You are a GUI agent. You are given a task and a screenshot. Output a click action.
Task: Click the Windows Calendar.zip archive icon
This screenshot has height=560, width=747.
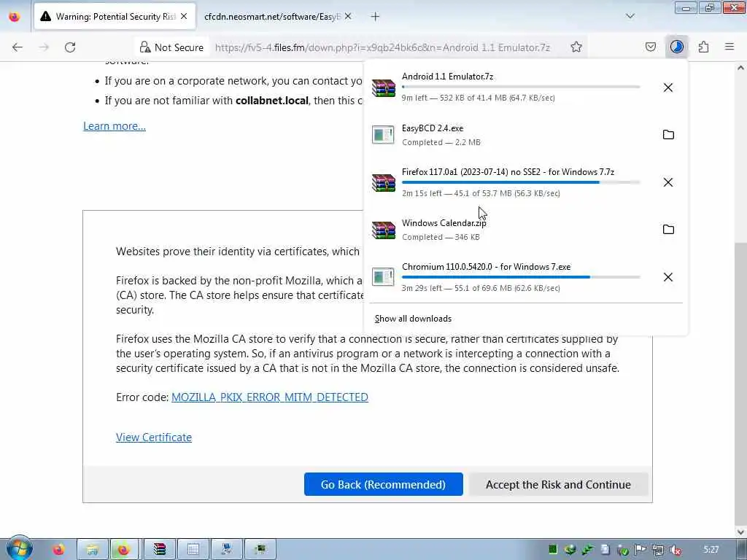(x=384, y=230)
